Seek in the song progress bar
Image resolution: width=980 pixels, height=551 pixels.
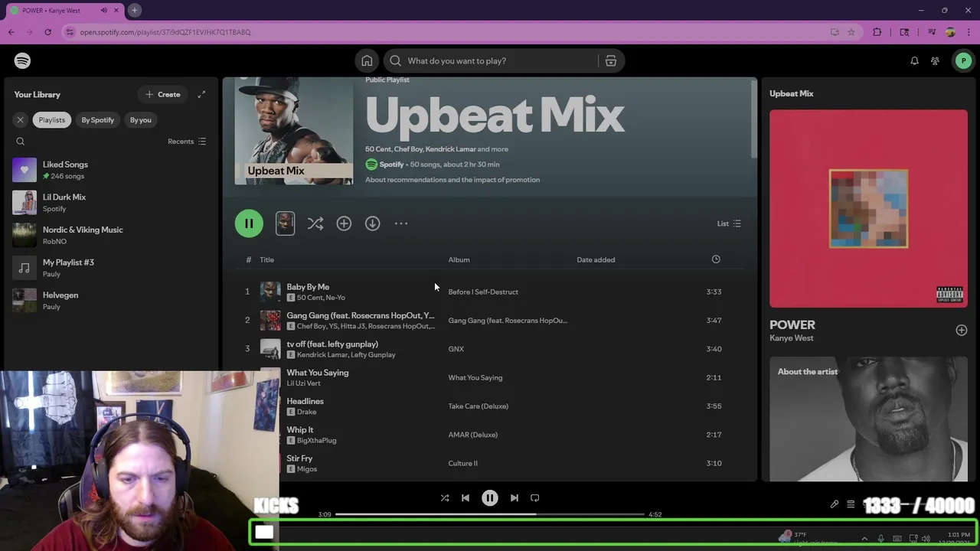(490, 514)
